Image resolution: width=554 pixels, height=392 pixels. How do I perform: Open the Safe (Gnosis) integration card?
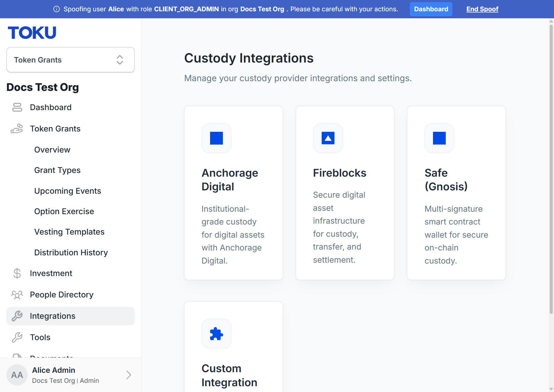click(x=456, y=193)
